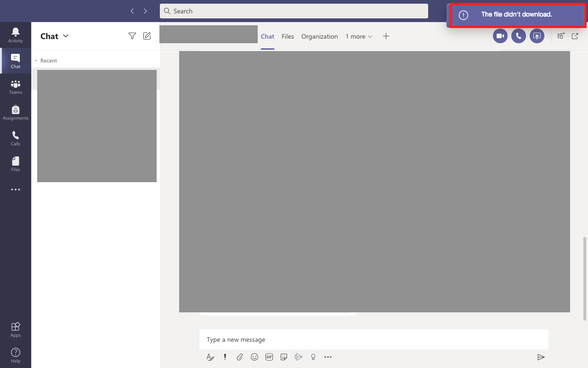Image resolution: width=588 pixels, height=368 pixels.
Task: Expand the Chat title dropdown chevron
Action: coord(66,36)
